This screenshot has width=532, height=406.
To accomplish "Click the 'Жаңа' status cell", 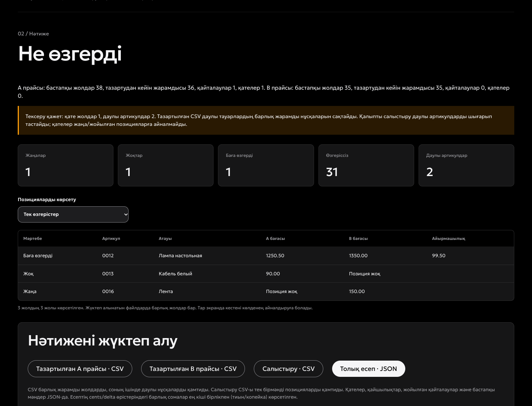I will tap(30, 292).
